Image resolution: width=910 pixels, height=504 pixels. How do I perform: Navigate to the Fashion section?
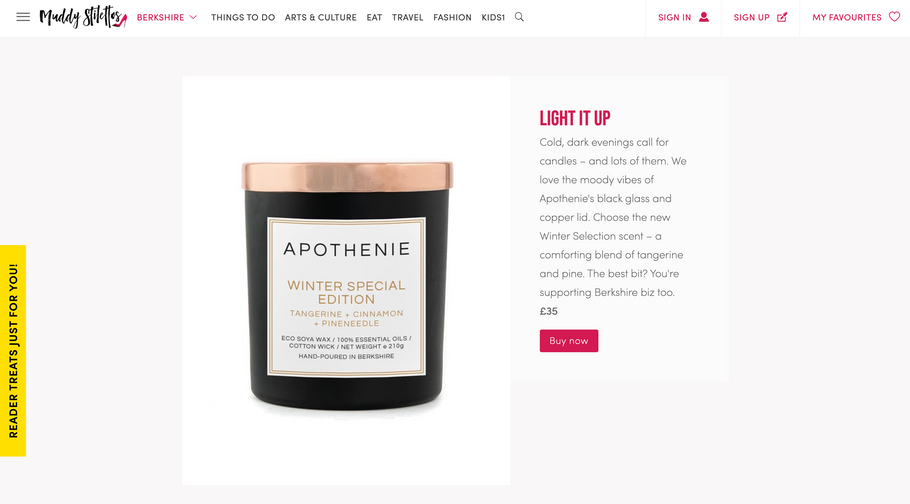point(452,17)
